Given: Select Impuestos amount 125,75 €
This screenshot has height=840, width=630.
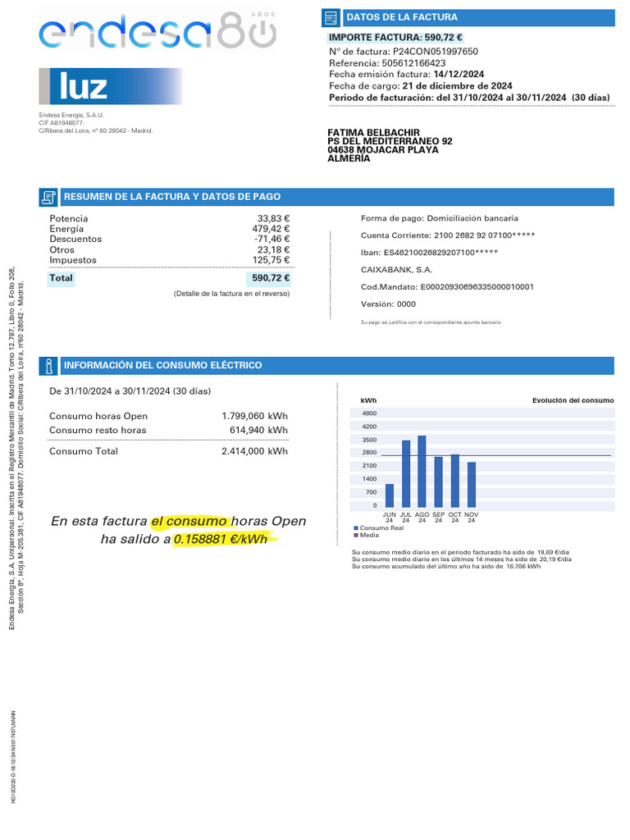Looking at the screenshot, I should click(x=271, y=260).
